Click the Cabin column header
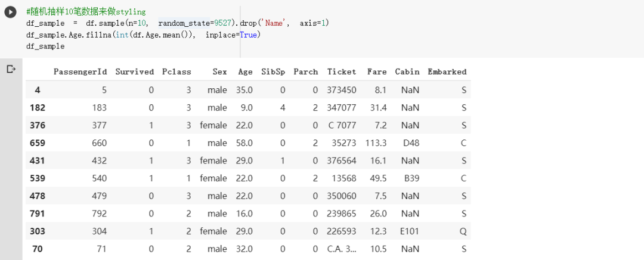The width and height of the screenshot is (644, 260). point(407,72)
